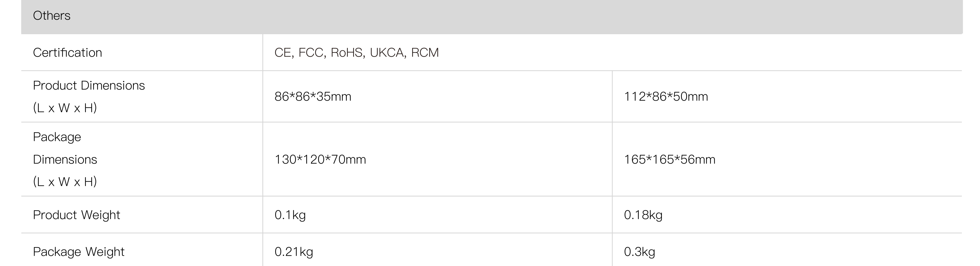Click the Others section header
Screen dimensions: 980x266
(x=52, y=16)
